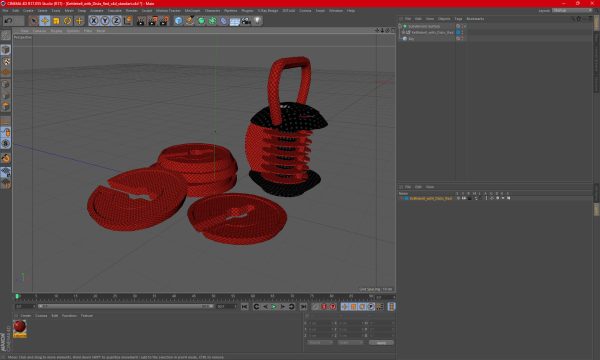This screenshot has width=600, height=360.
Task: Go to end of animation
Action: coord(303,307)
